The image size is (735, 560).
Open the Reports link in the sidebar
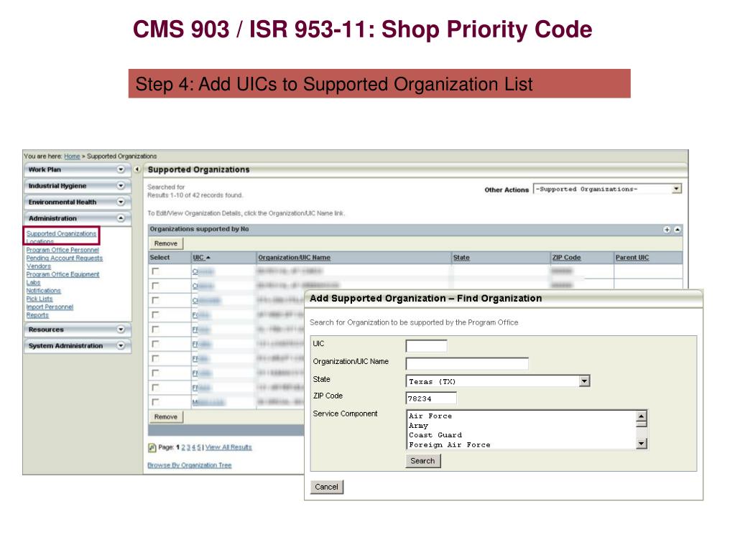point(37,315)
